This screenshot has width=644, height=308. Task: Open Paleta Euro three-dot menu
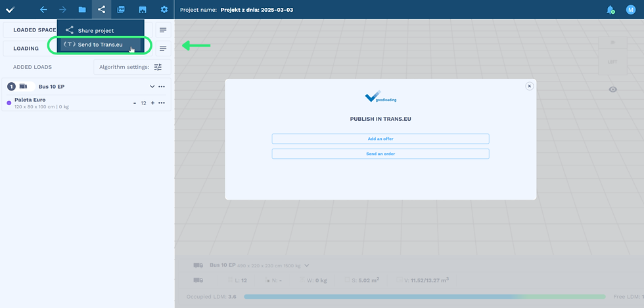click(x=162, y=103)
